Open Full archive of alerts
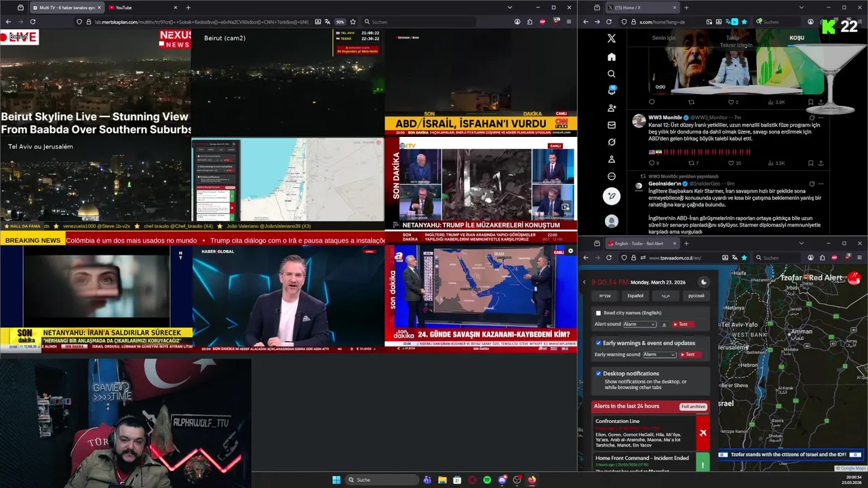868x488 pixels. pos(693,407)
